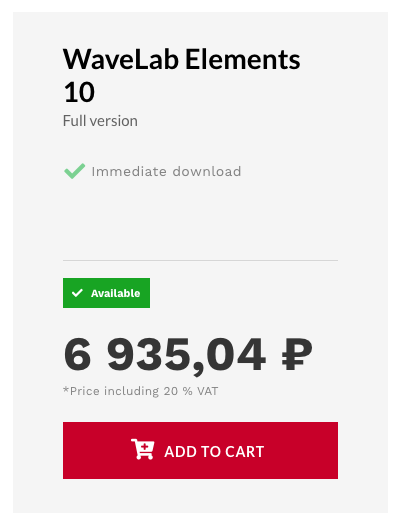The image size is (399, 524).
Task: Click the ruble currency symbol
Action: click(297, 354)
